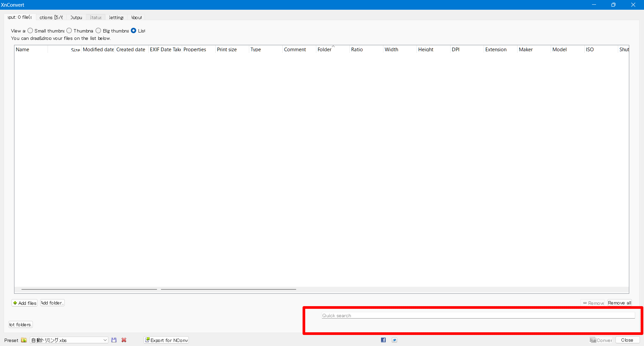Switch to the Actions [5/6] tab
The height and width of the screenshot is (346, 644).
pos(51,17)
